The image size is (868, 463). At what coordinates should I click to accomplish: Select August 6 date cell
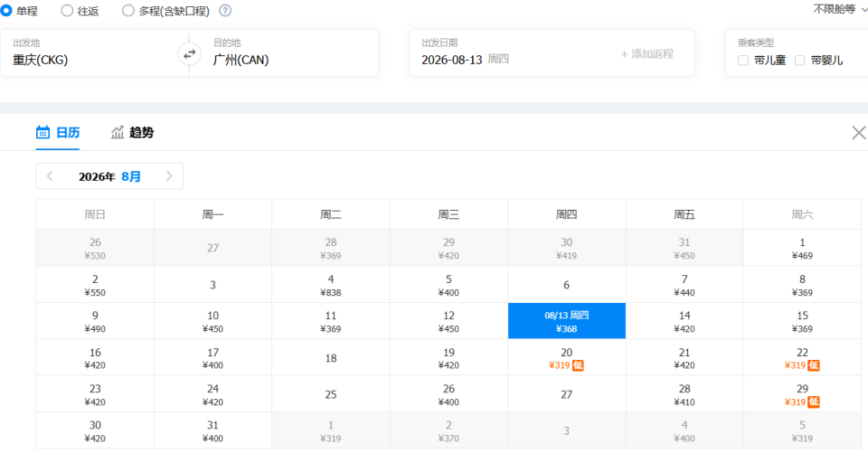pyautogui.click(x=566, y=285)
